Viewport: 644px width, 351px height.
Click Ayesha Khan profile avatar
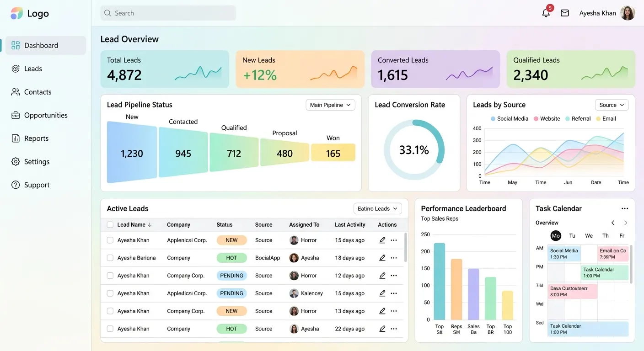point(628,13)
